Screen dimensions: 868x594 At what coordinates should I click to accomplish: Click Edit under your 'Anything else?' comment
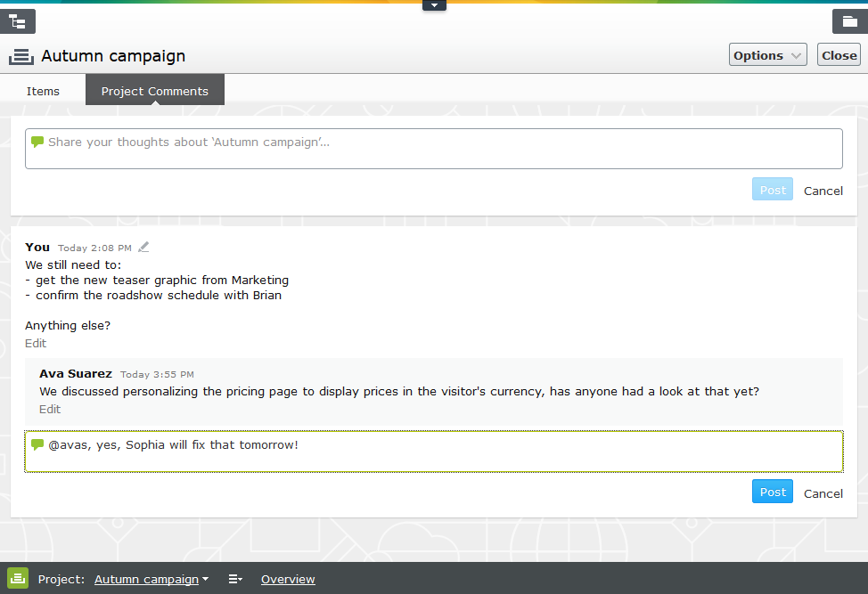[x=36, y=344]
